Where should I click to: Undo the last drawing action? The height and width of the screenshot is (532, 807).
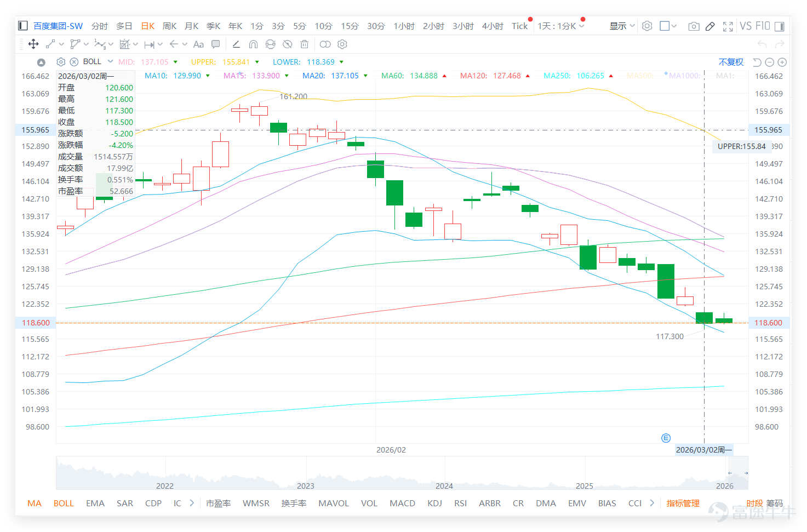[762, 44]
